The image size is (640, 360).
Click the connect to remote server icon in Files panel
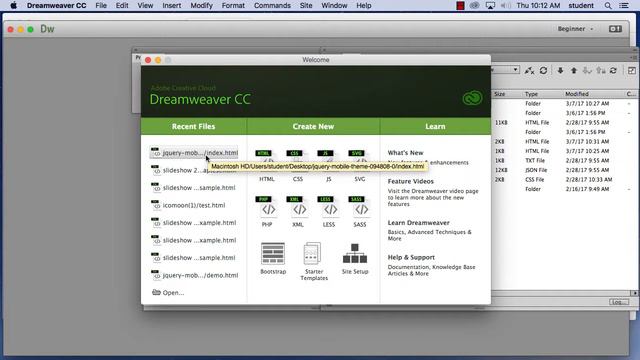click(529, 71)
